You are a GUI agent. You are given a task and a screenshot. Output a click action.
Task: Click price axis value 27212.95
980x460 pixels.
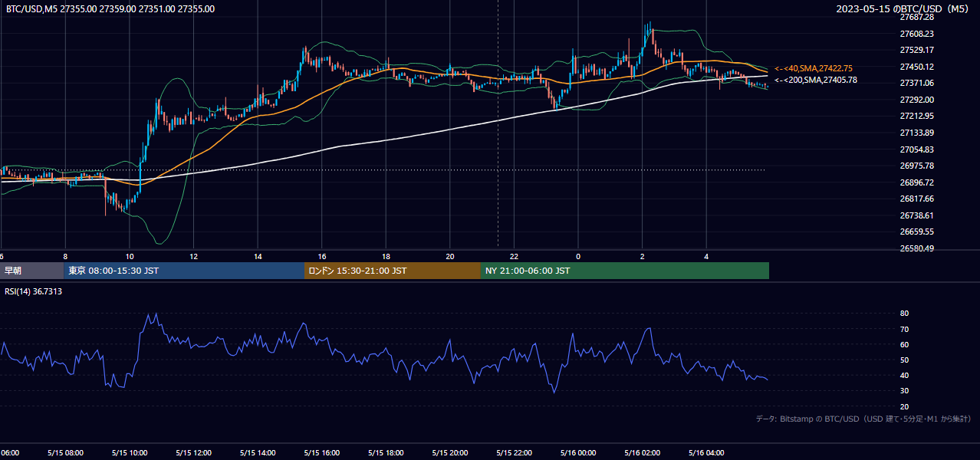[916, 116]
